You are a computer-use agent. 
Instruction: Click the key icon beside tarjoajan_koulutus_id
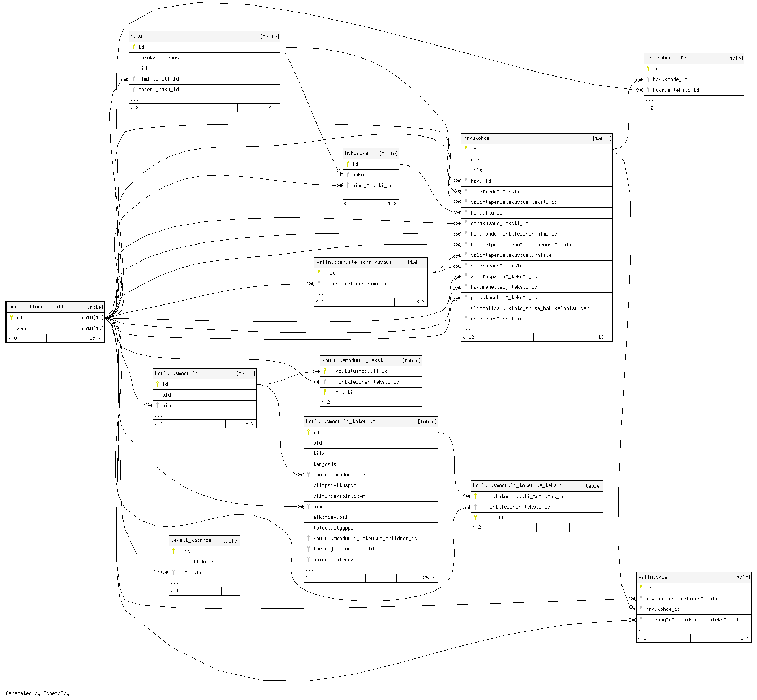309,549
